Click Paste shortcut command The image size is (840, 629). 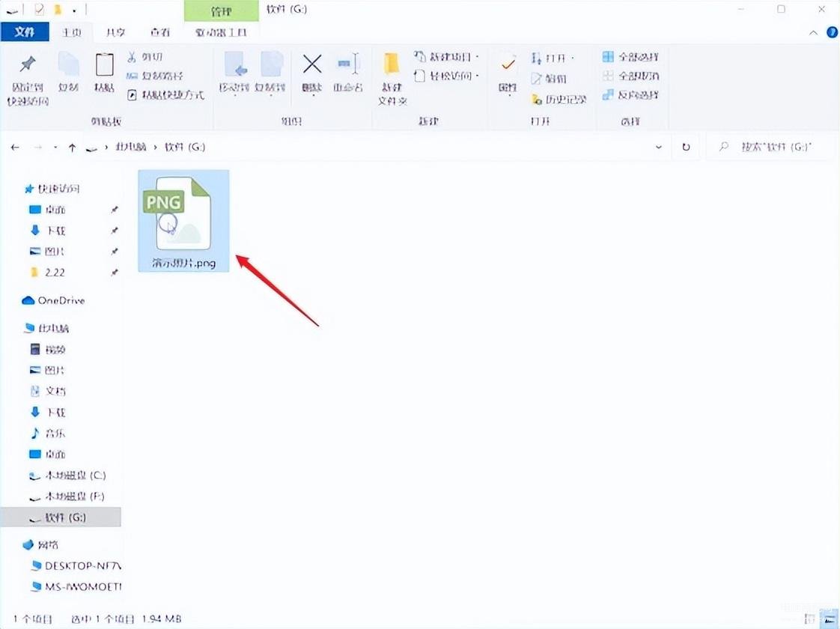(165, 95)
